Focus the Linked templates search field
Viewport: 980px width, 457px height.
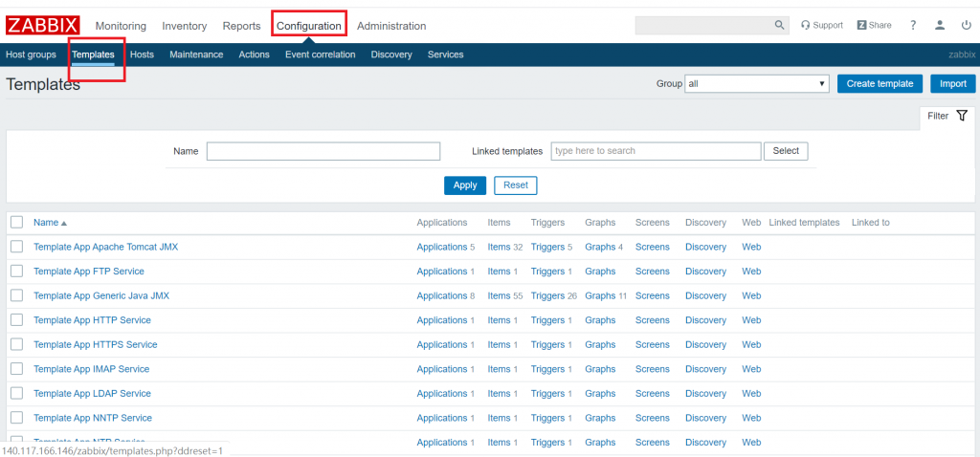(x=657, y=151)
